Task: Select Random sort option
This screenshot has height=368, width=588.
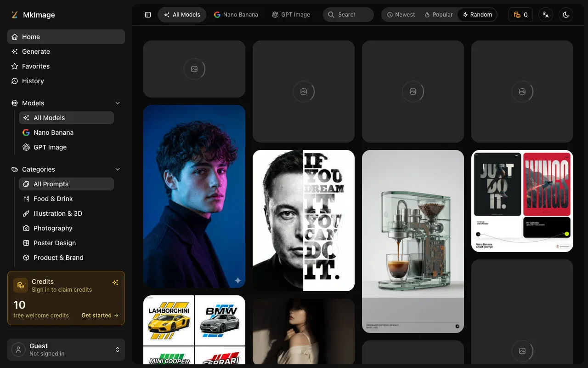Action: (x=477, y=15)
